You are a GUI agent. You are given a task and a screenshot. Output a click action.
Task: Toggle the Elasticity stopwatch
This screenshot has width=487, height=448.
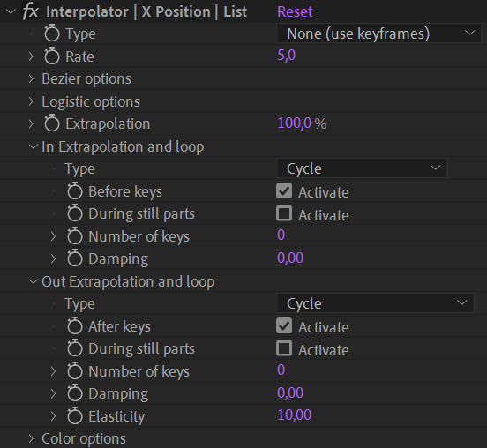74,416
